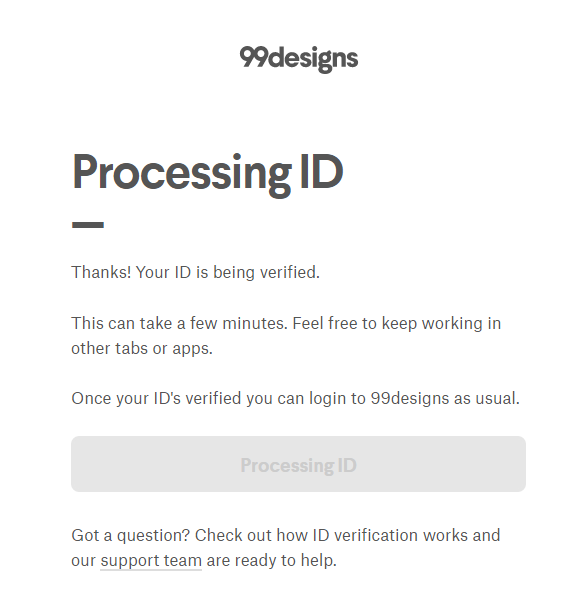
Task: Click the 'Feel free to keep working in' text
Action: click(x=397, y=323)
